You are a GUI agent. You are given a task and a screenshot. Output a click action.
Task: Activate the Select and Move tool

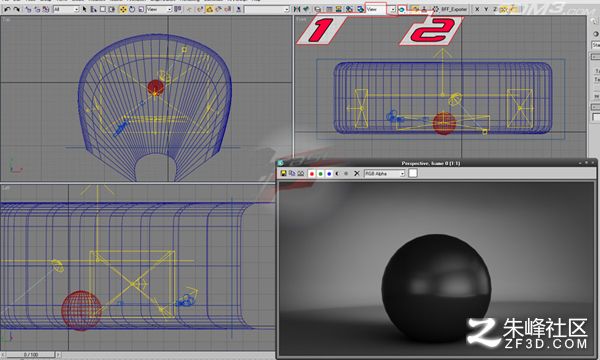[x=123, y=9]
